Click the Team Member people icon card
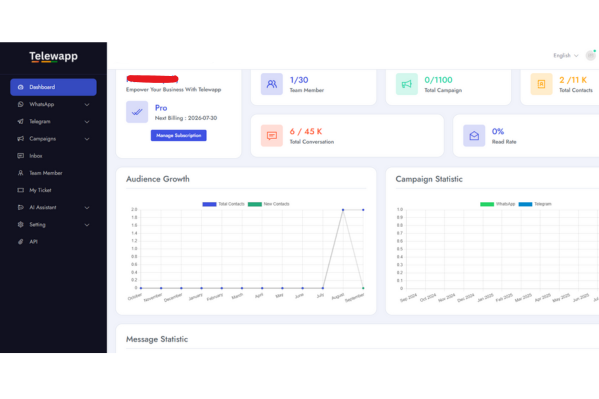Image resolution: width=599 pixels, height=399 pixels. (x=272, y=84)
